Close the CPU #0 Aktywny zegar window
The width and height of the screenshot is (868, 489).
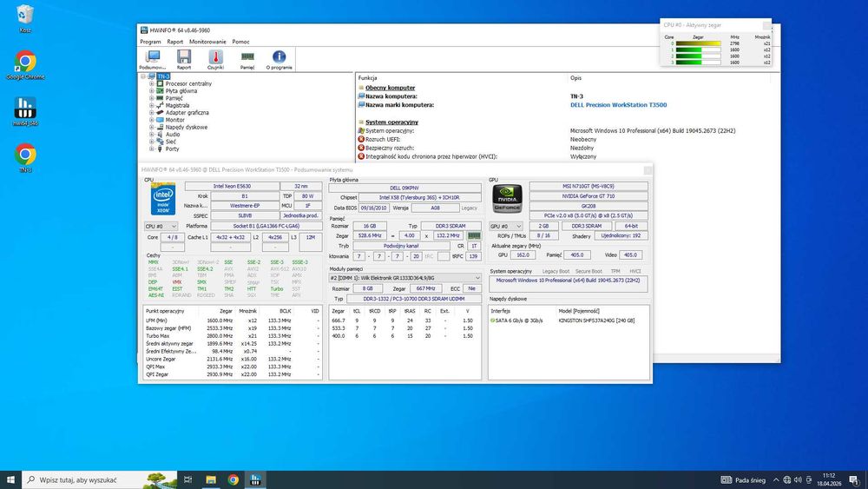pos(766,25)
